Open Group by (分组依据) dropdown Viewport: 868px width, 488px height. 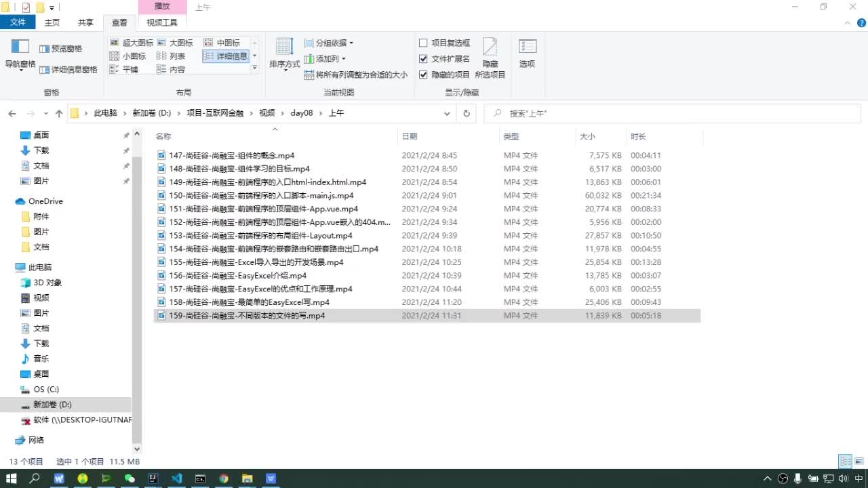point(329,43)
